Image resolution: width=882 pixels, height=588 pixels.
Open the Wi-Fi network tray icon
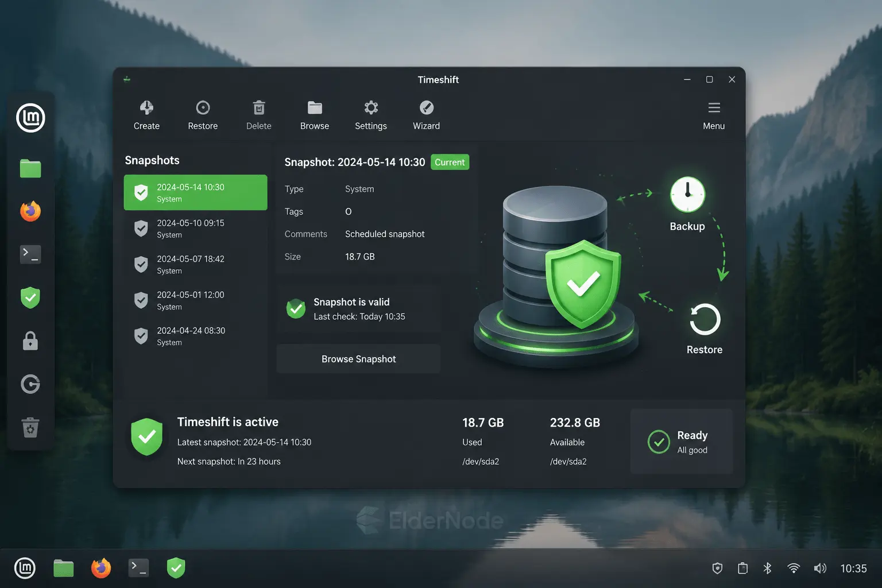(x=794, y=568)
